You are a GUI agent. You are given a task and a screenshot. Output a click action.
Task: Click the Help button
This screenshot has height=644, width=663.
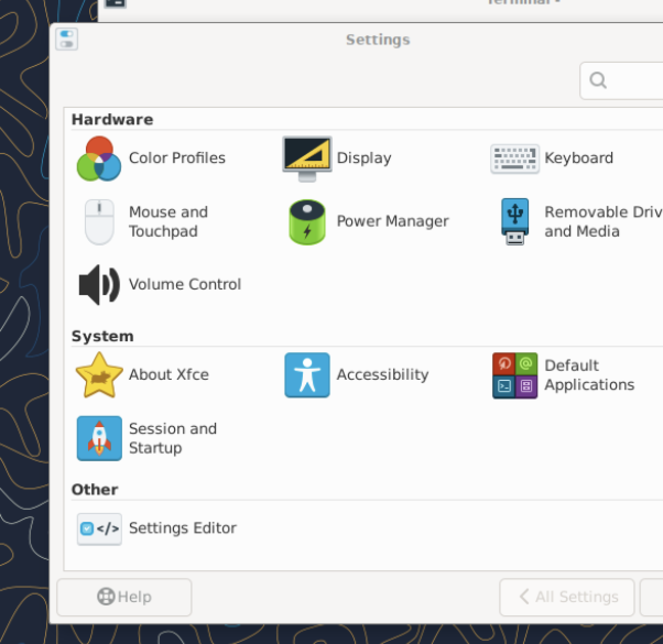pos(124,597)
